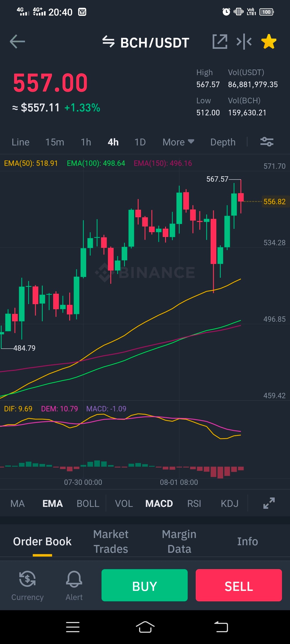Tap the compare split-view icon
The height and width of the screenshot is (644, 290).
coord(244,42)
